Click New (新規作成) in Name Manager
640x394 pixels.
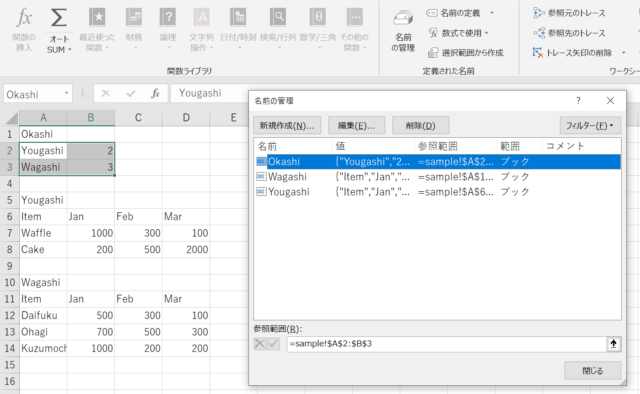coord(287,125)
